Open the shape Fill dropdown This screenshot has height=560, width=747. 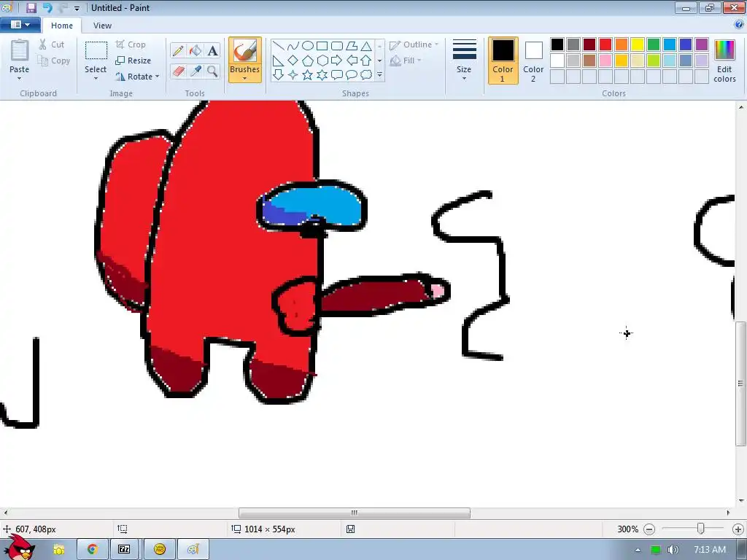pyautogui.click(x=406, y=61)
